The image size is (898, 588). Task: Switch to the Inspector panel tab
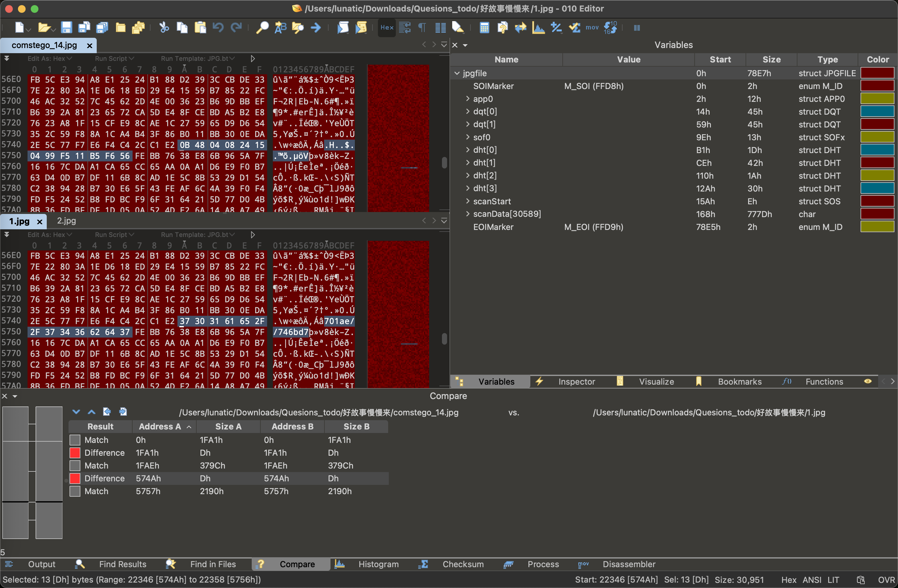(x=576, y=381)
